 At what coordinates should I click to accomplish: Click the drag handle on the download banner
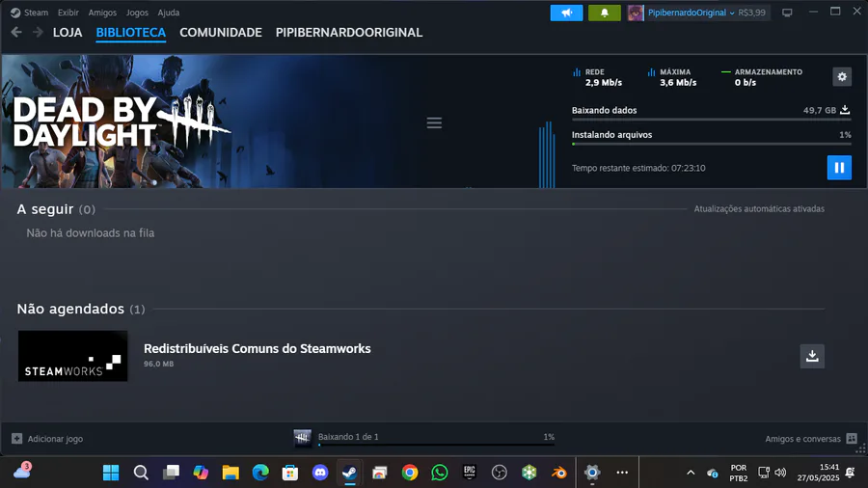point(434,122)
